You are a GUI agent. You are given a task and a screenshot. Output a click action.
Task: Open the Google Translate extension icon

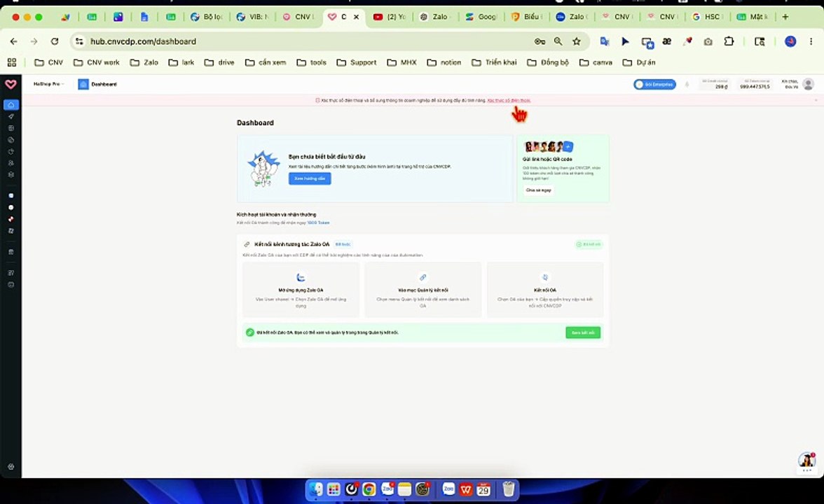click(605, 41)
